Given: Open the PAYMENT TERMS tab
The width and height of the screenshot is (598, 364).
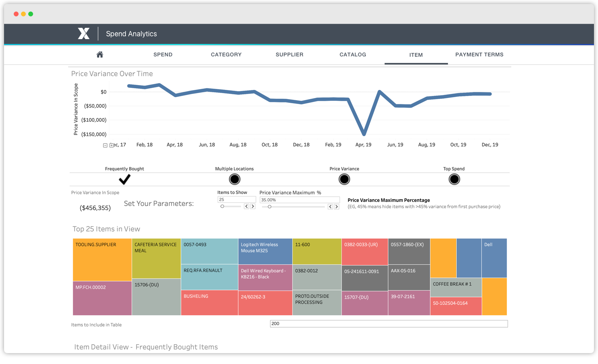Looking at the screenshot, I should tap(479, 54).
